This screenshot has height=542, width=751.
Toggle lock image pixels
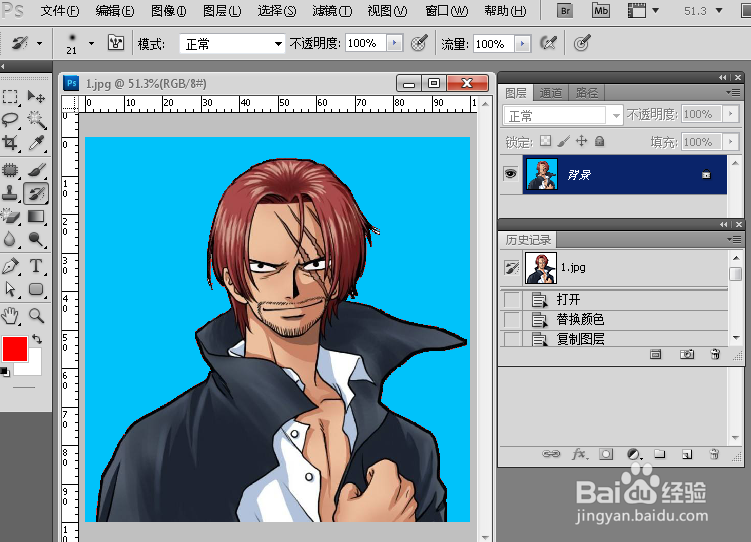(x=564, y=141)
